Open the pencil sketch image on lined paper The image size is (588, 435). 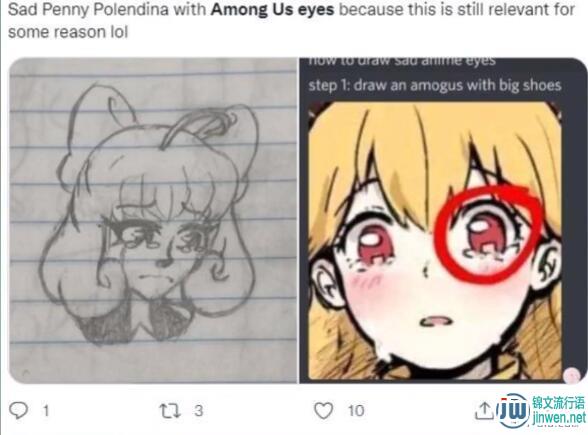pos(153,221)
